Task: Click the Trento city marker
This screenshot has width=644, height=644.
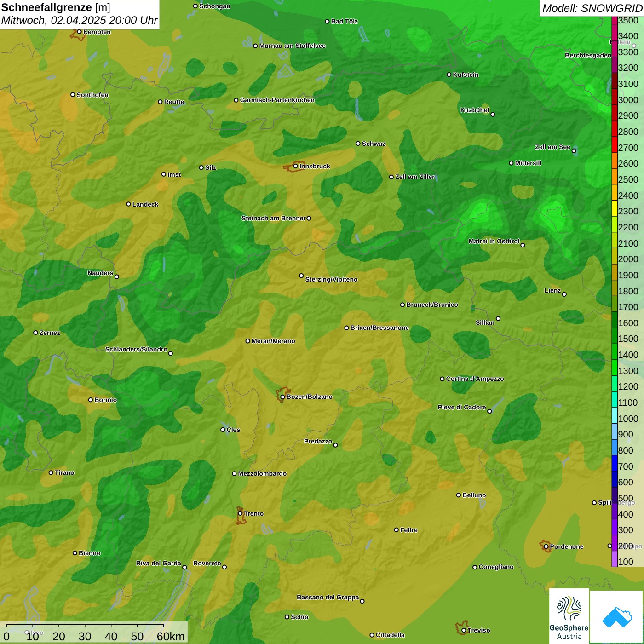Action: point(240,513)
